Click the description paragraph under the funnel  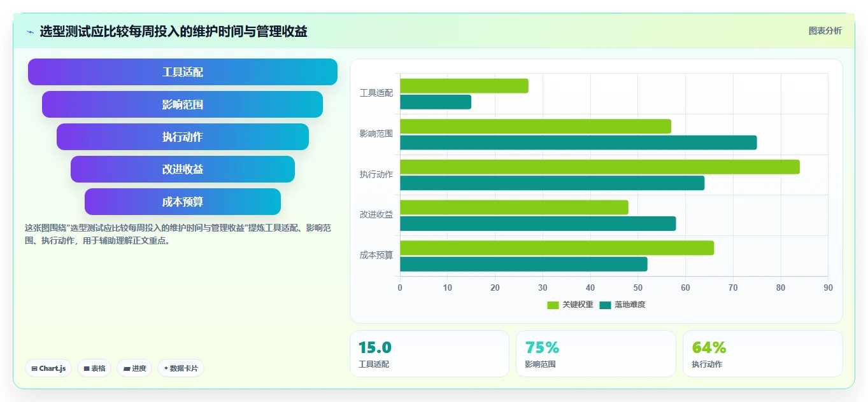(178, 234)
